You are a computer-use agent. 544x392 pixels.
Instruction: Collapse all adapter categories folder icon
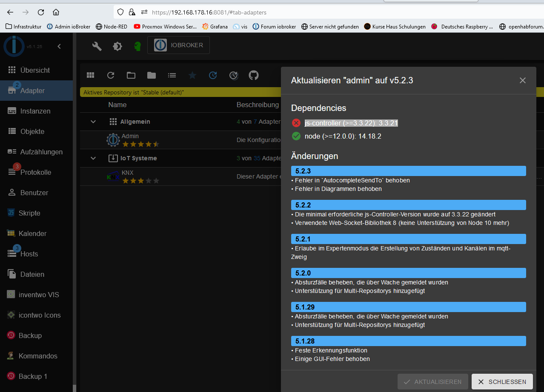coord(131,75)
